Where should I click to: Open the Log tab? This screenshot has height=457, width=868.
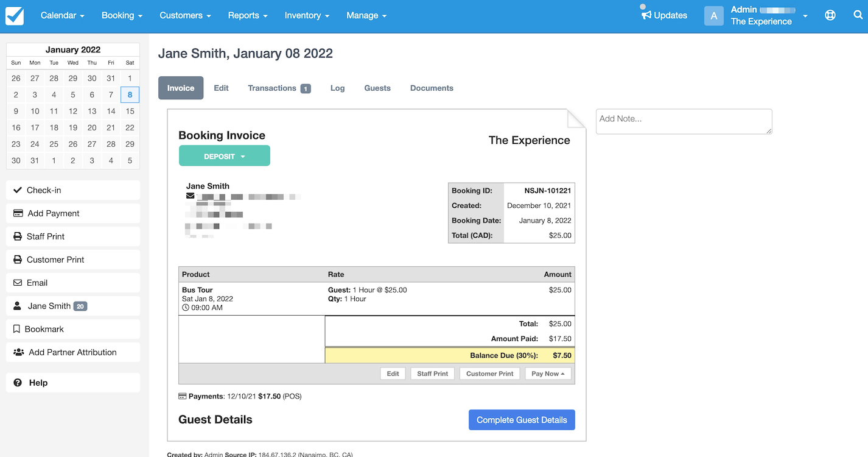(338, 88)
